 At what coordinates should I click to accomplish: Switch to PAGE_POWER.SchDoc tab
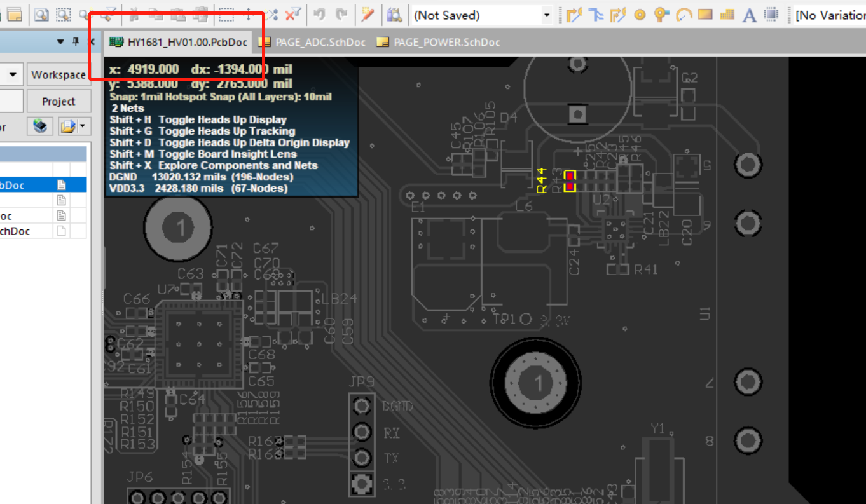pos(438,43)
